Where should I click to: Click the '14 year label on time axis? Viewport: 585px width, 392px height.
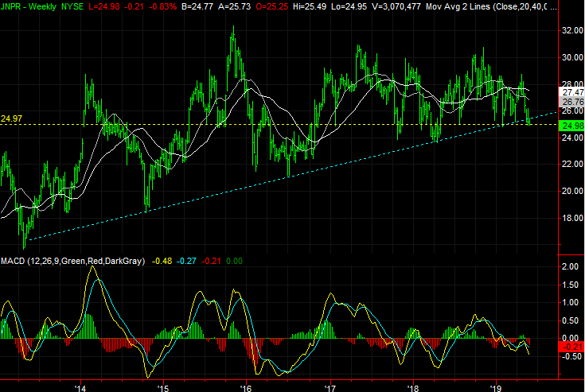coord(80,388)
